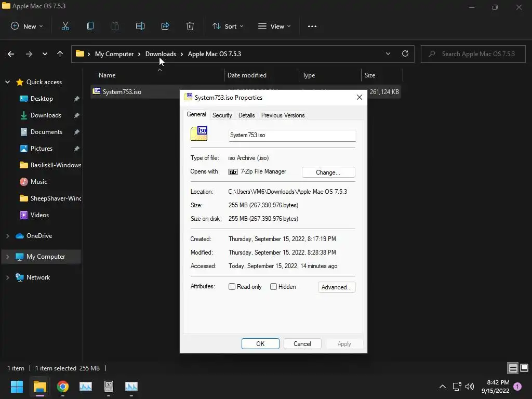This screenshot has height=399, width=532.
Task: Click My Computer in the breadcrumb path
Action: pos(114,54)
